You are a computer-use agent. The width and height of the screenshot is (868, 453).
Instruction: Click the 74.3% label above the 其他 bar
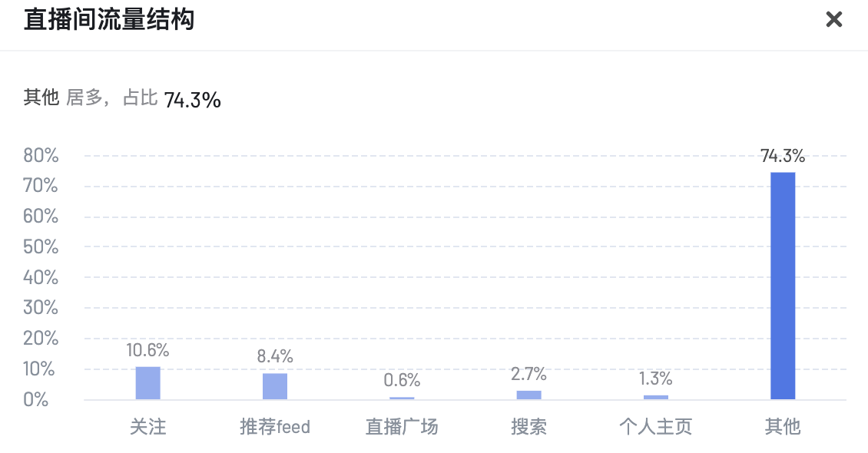point(783,156)
